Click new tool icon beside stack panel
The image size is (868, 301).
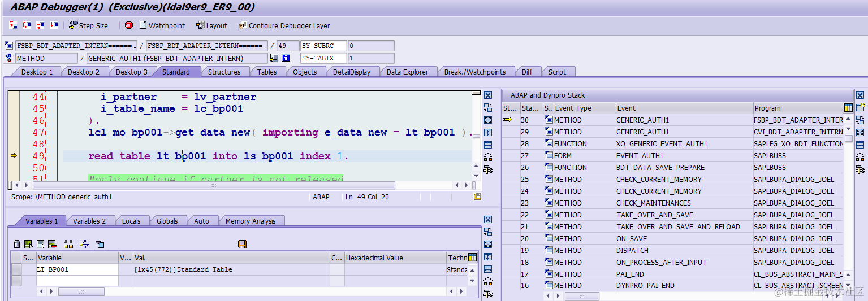pos(860,107)
